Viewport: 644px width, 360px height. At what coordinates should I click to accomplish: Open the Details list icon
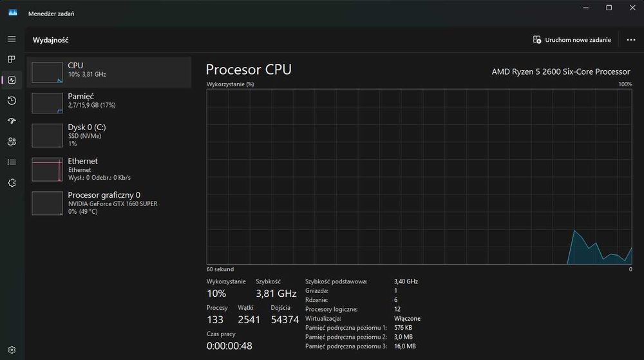pos(12,162)
